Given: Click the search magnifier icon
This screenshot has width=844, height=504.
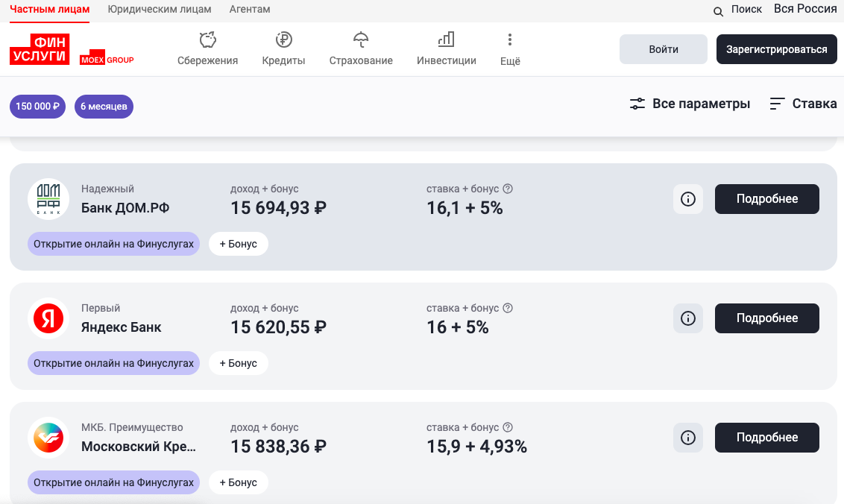Looking at the screenshot, I should (718, 11).
